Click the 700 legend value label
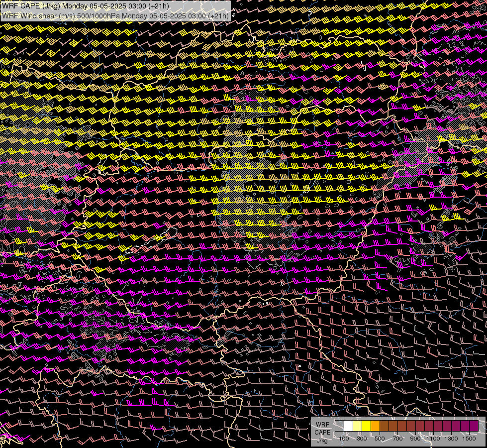The image size is (487, 448). click(397, 439)
